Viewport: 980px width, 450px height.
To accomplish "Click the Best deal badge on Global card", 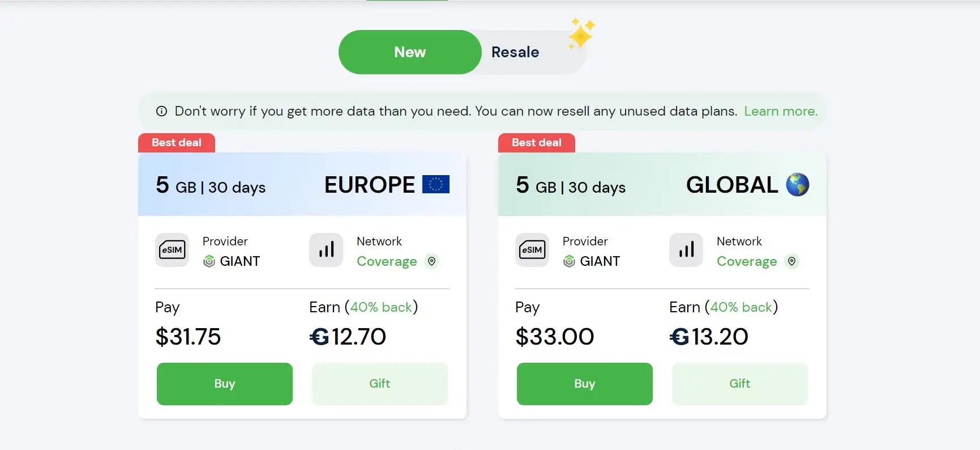I will pos(536,143).
